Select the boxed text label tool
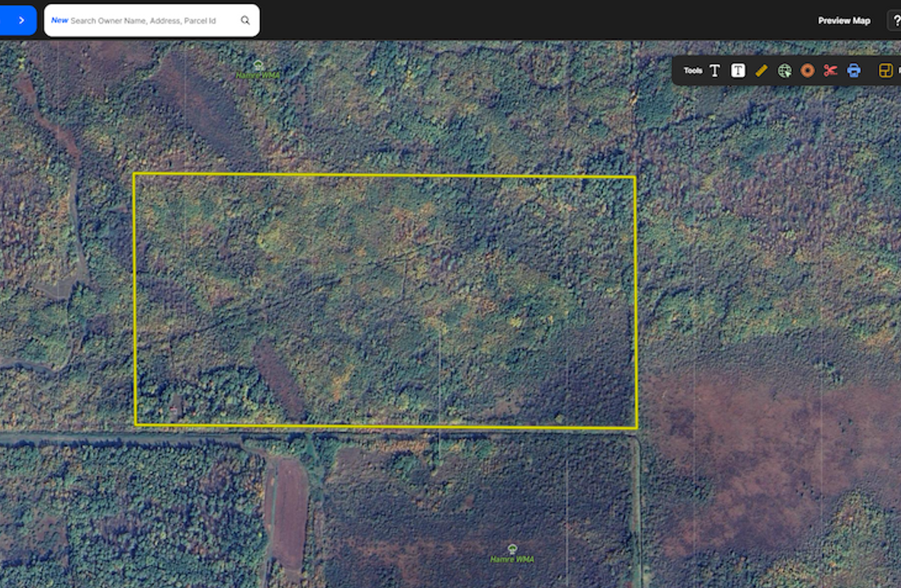This screenshot has height=588, width=901. tap(738, 71)
